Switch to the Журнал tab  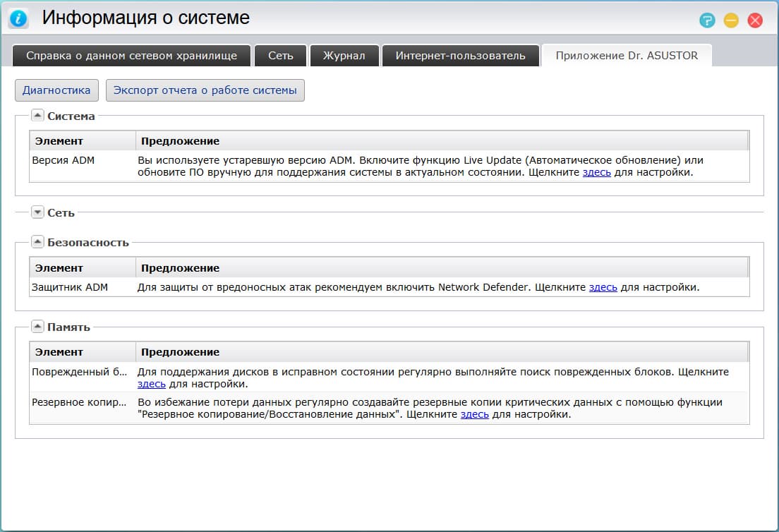point(344,55)
